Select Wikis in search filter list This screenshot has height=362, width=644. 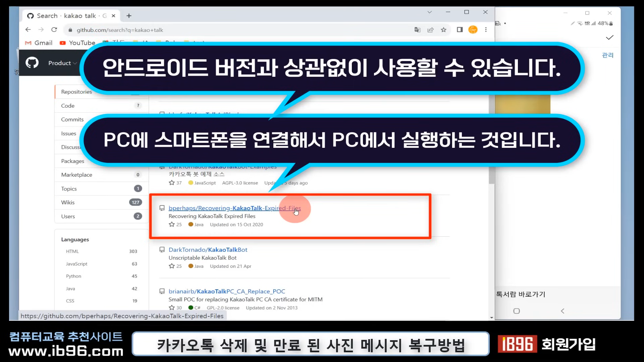(68, 202)
